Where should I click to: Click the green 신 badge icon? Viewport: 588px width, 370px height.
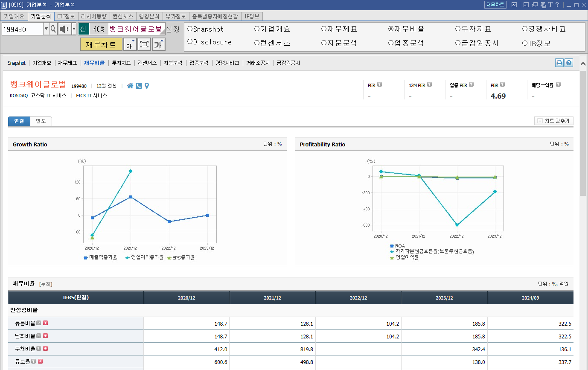(83, 29)
